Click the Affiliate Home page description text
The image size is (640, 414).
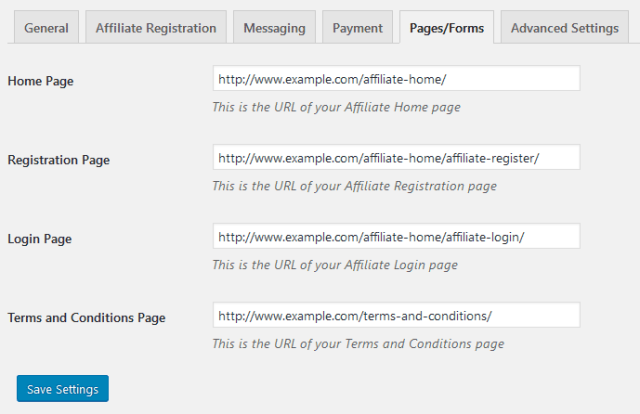point(336,106)
